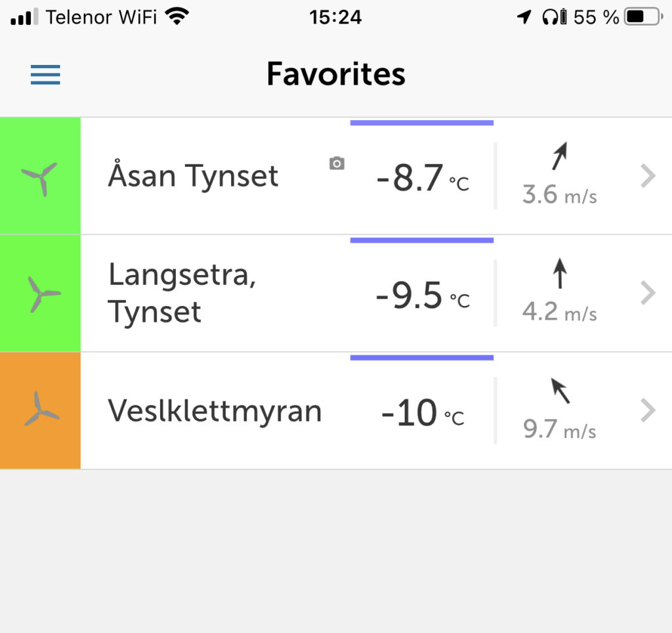Viewport: 672px width, 633px height.
Task: Expand Veslklettmyran details chevron
Action: click(648, 410)
